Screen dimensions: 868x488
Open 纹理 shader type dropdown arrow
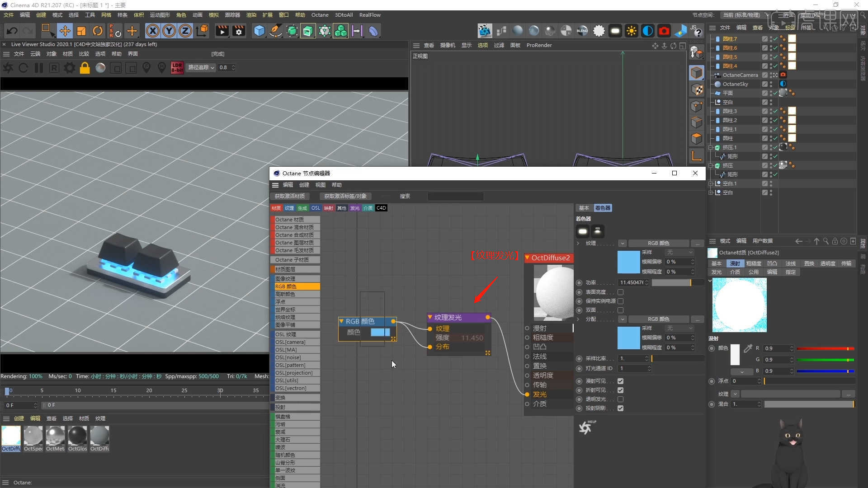623,243
